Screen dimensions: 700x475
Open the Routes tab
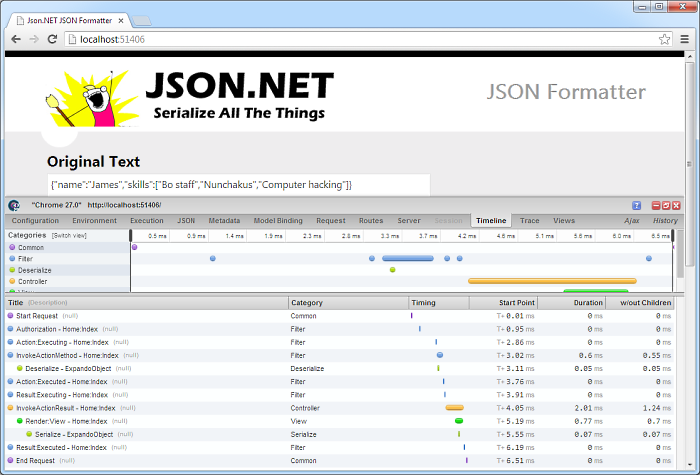pyautogui.click(x=371, y=221)
